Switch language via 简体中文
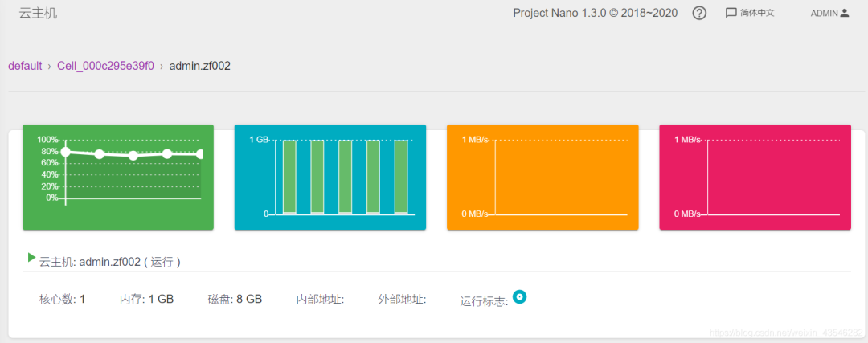Viewport: 868px width, 343px height. click(x=757, y=14)
